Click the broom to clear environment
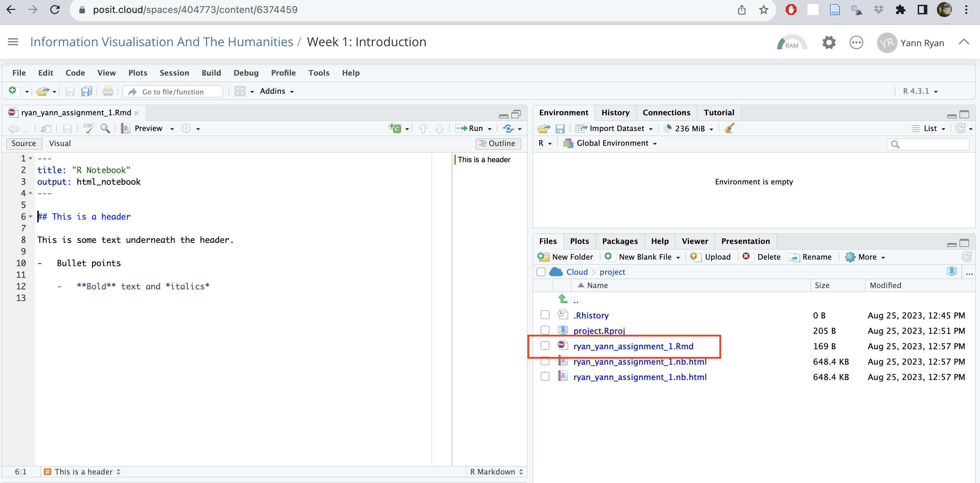Viewport: 980px width, 483px height. (x=729, y=128)
